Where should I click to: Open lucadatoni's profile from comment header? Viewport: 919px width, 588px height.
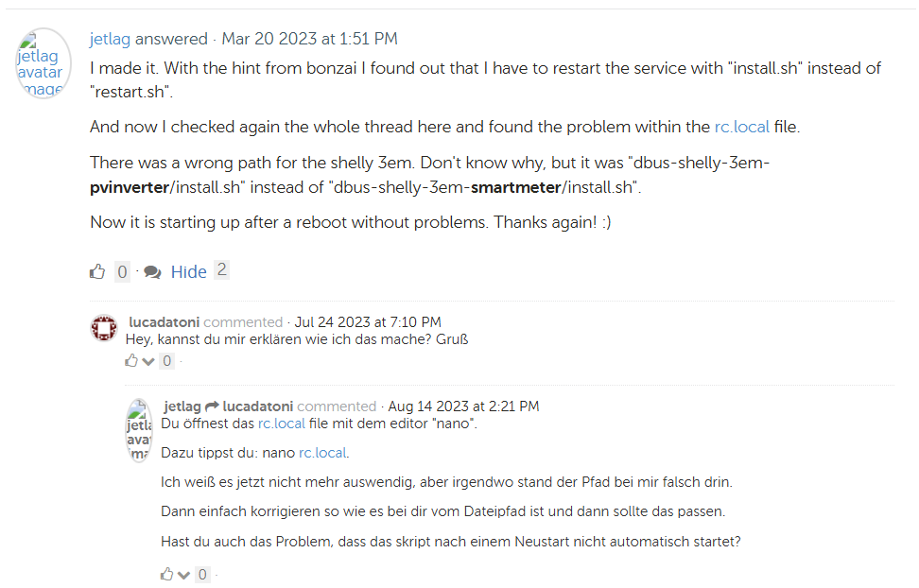[164, 322]
